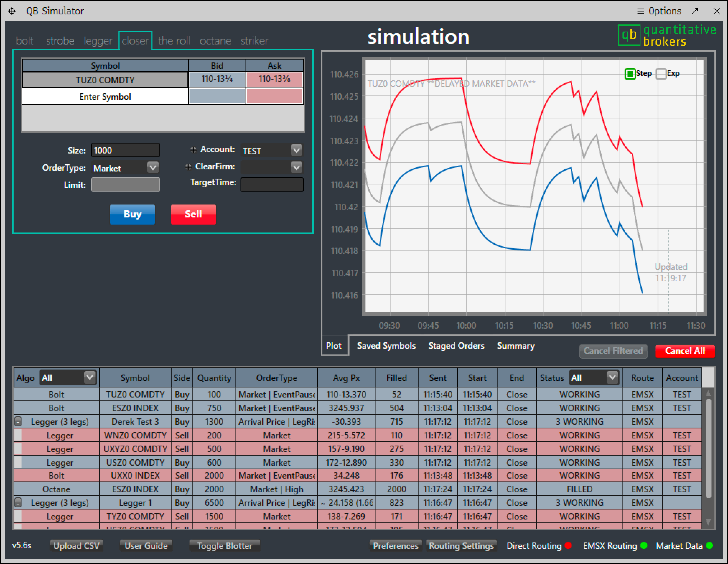
Task: Click the crosshair icon next to ClearFirm
Action: click(188, 167)
